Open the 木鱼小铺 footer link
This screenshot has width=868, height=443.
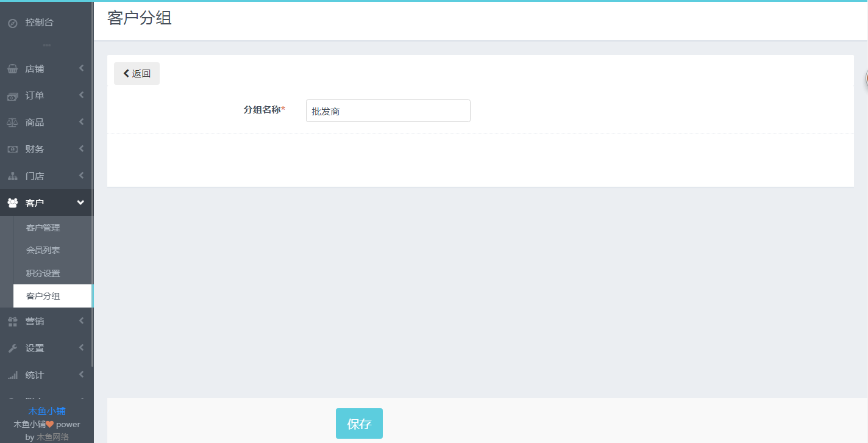[47, 411]
